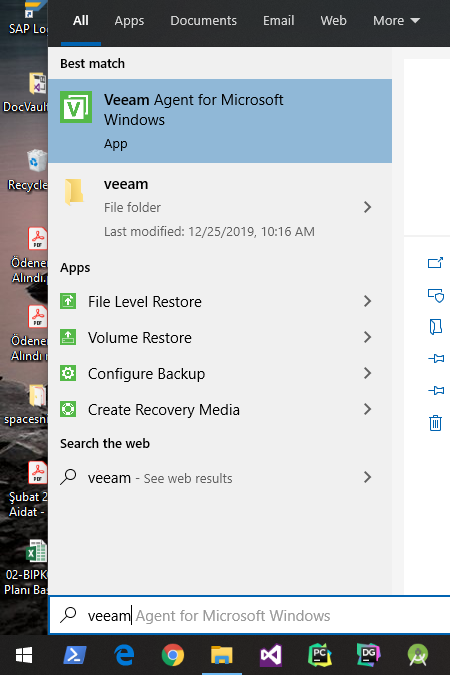Switch to the Apps search tab
The height and width of the screenshot is (675, 450).
(129, 20)
